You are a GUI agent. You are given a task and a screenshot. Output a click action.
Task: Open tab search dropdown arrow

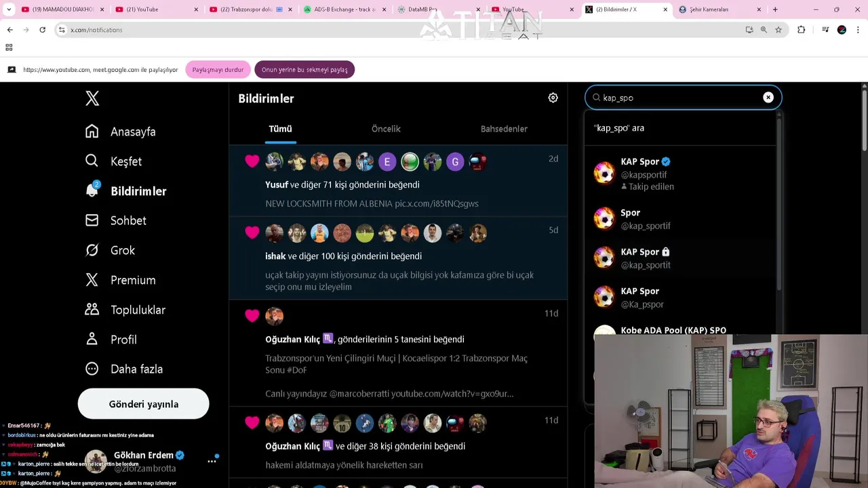pos(9,9)
